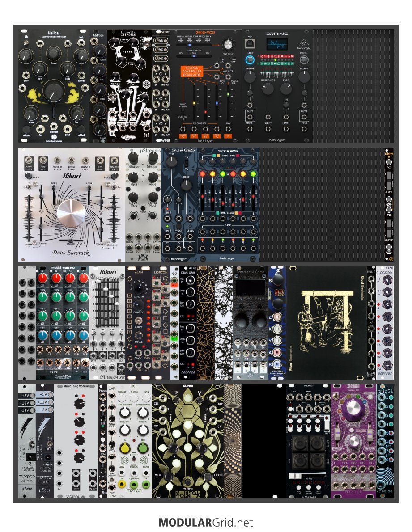Click the MODULARGrid.net logo text
This screenshot has width=412, height=532.
[x=206, y=522]
